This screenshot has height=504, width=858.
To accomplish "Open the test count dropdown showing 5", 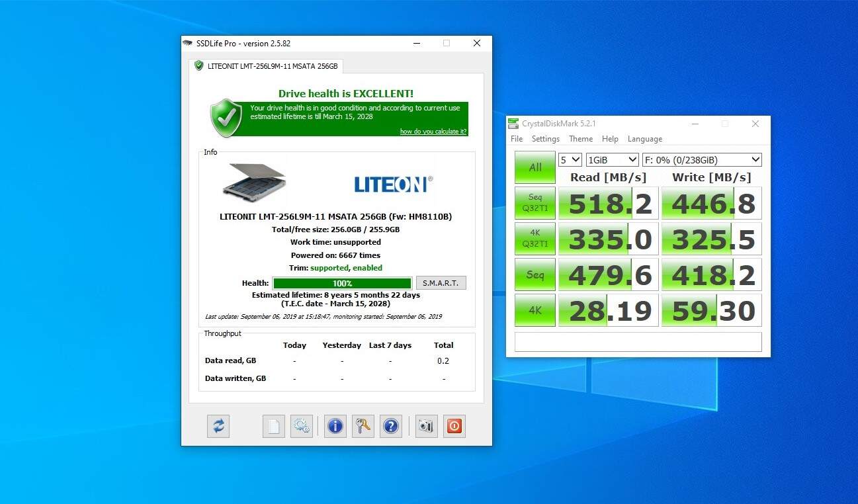I will (x=570, y=159).
